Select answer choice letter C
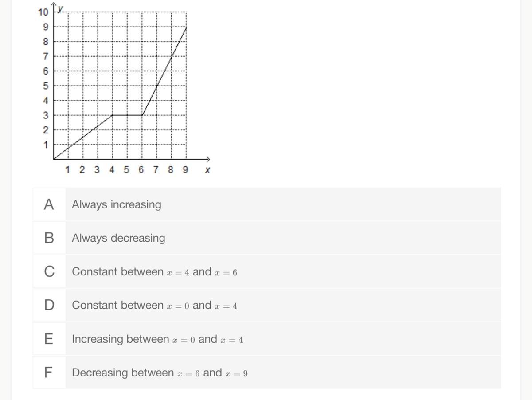 (x=49, y=271)
